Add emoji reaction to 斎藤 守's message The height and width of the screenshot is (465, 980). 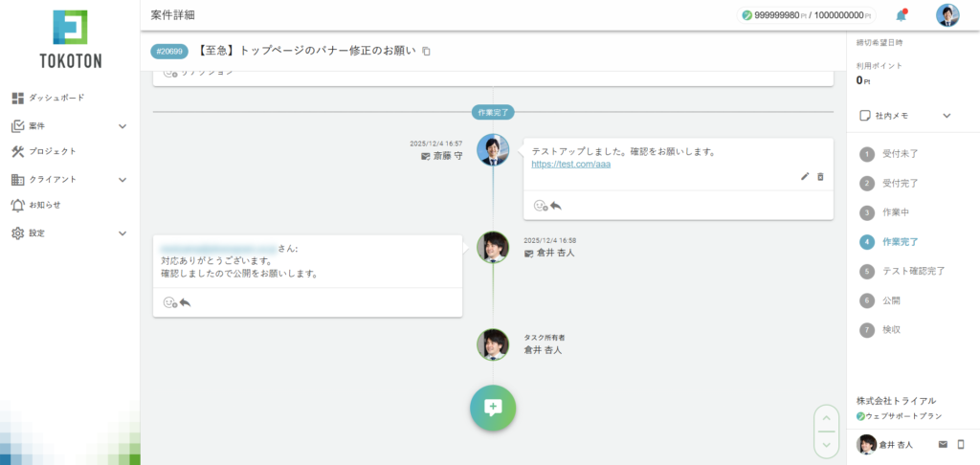point(540,205)
